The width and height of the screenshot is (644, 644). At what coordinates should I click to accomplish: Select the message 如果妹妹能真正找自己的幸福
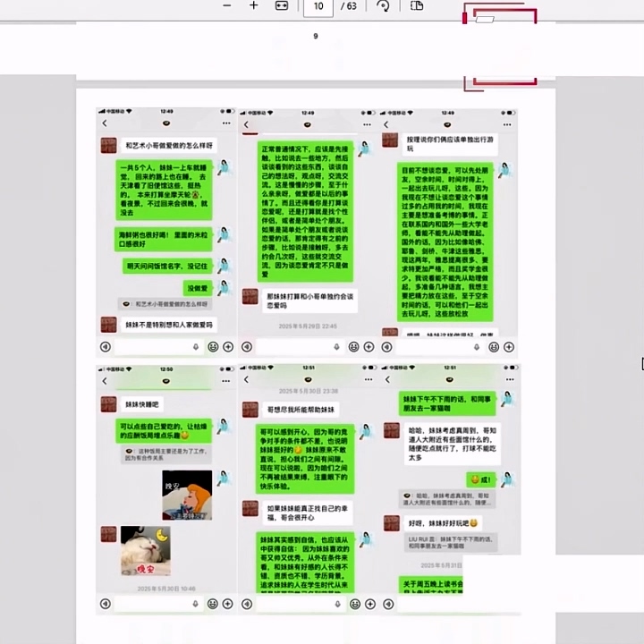307,513
